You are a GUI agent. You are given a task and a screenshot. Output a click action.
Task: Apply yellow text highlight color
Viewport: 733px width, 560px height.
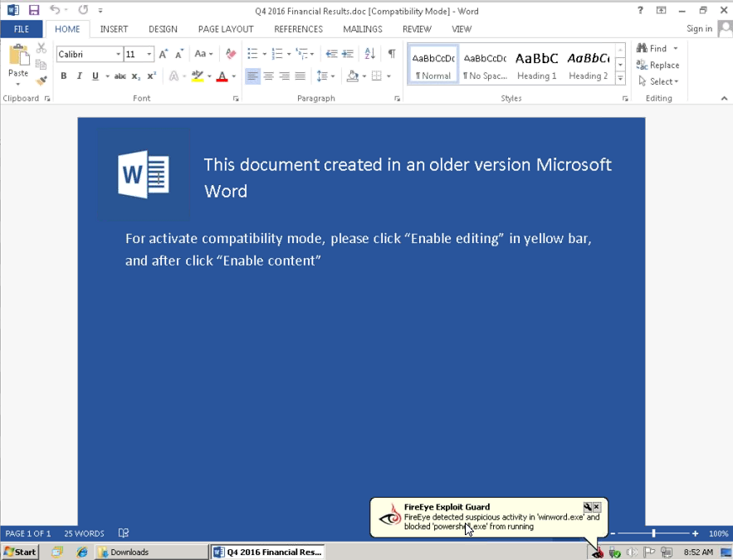[198, 75]
